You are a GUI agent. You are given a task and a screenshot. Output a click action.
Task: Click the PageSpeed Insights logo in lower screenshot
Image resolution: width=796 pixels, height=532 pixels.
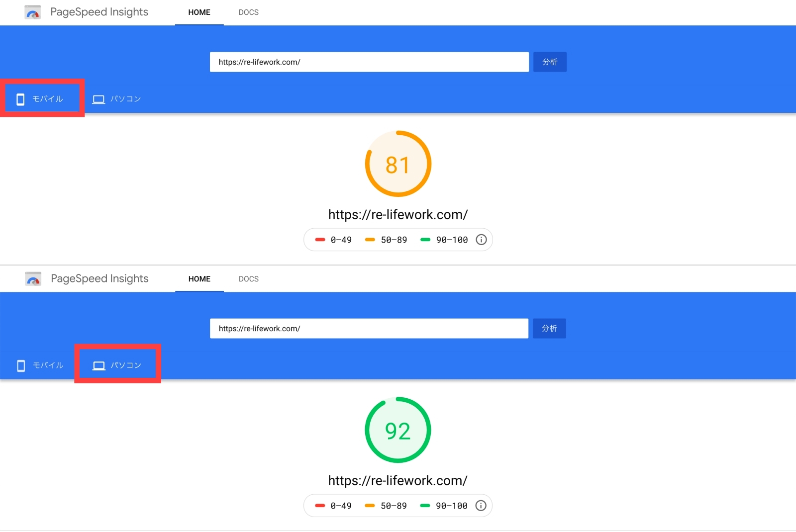(x=33, y=279)
